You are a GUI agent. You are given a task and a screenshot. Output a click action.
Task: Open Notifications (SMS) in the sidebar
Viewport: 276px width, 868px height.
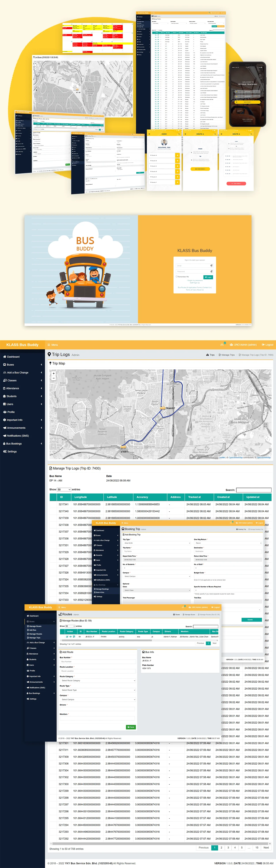(x=18, y=436)
